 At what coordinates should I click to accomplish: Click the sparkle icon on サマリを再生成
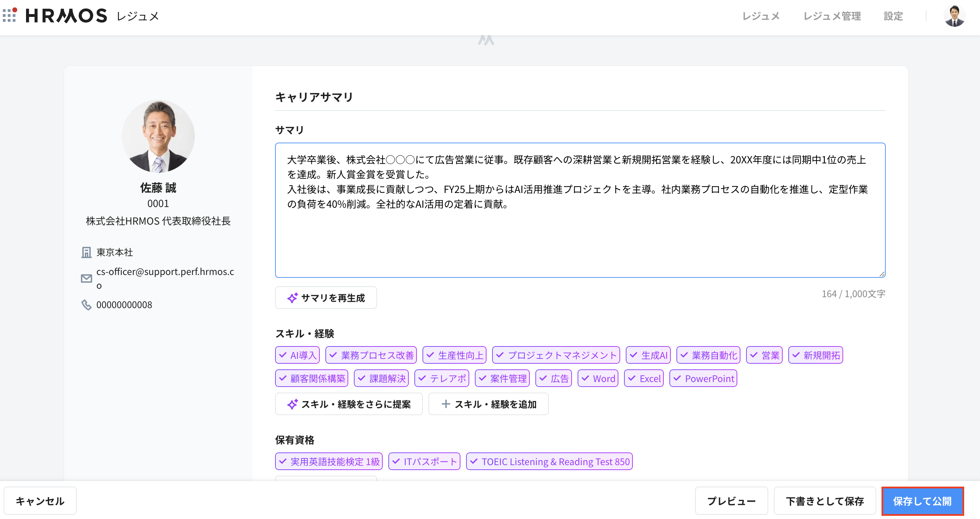(292, 298)
